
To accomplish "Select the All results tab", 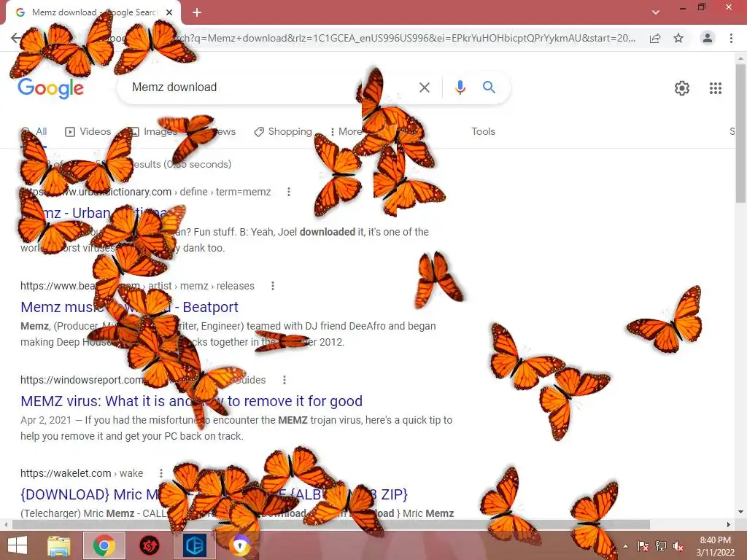I will (x=34, y=131).
